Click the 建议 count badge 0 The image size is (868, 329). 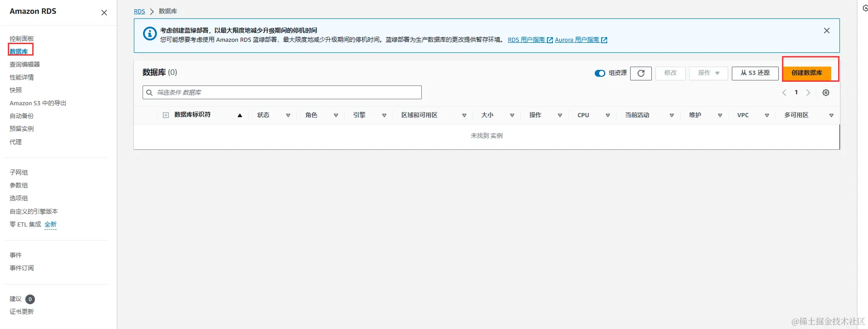[30, 299]
